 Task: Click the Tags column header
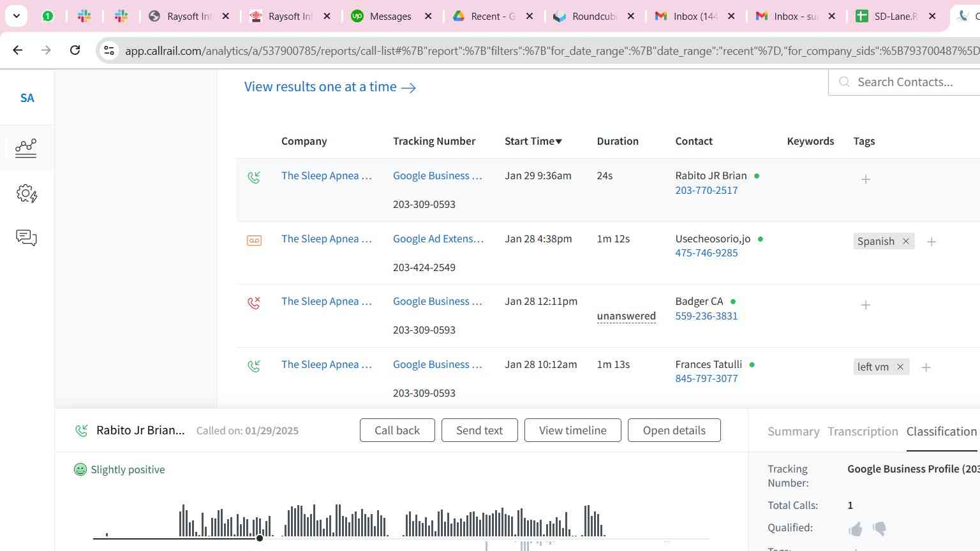click(x=864, y=141)
